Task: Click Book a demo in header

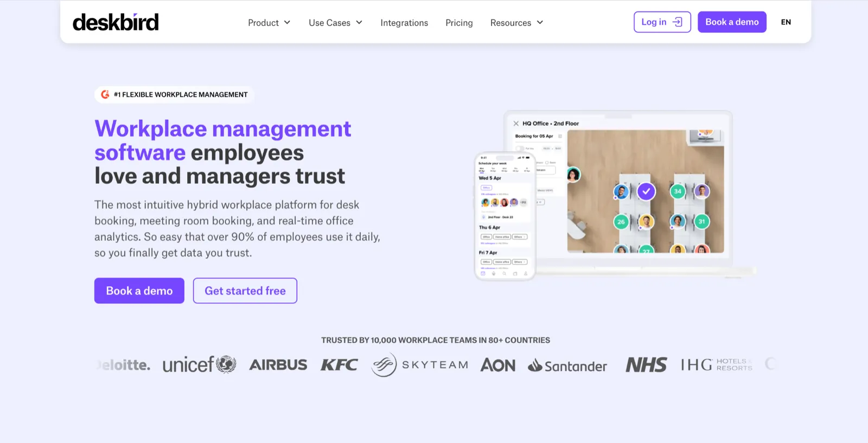Action: click(x=732, y=22)
